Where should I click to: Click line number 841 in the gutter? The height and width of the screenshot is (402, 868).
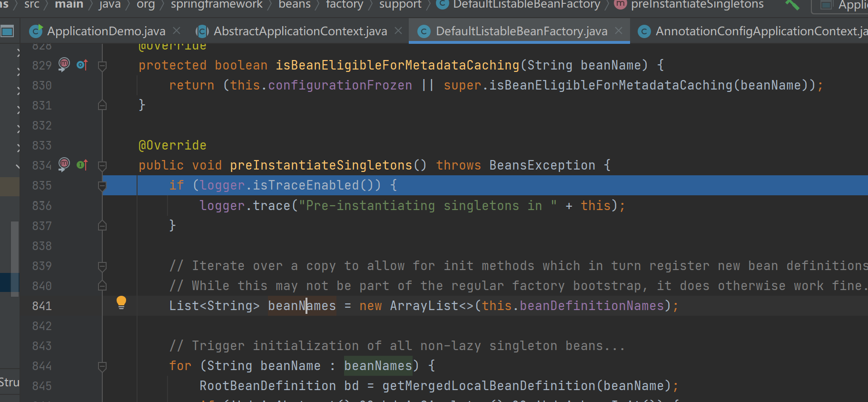tap(42, 306)
